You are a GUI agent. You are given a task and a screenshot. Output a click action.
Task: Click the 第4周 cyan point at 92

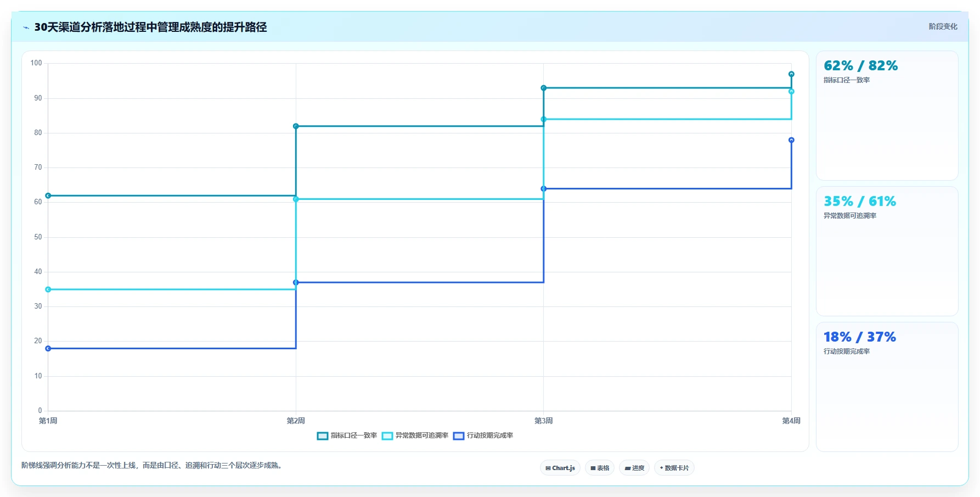click(x=791, y=92)
